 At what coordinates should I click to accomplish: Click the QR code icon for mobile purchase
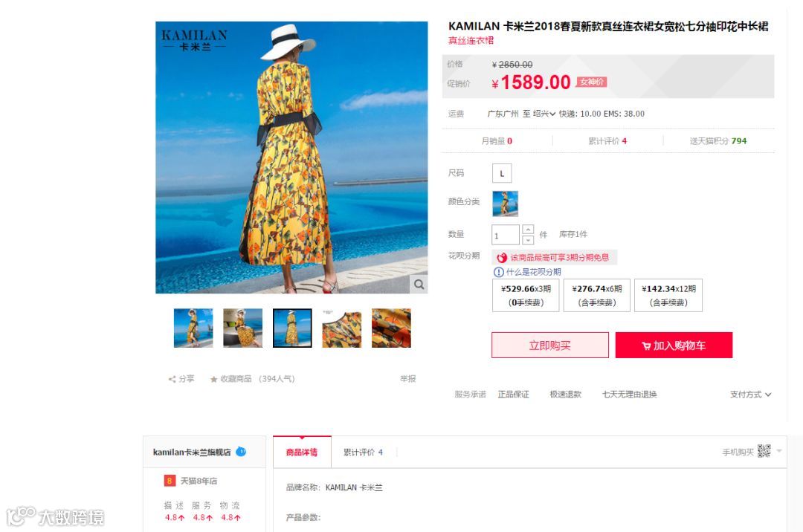click(x=764, y=451)
